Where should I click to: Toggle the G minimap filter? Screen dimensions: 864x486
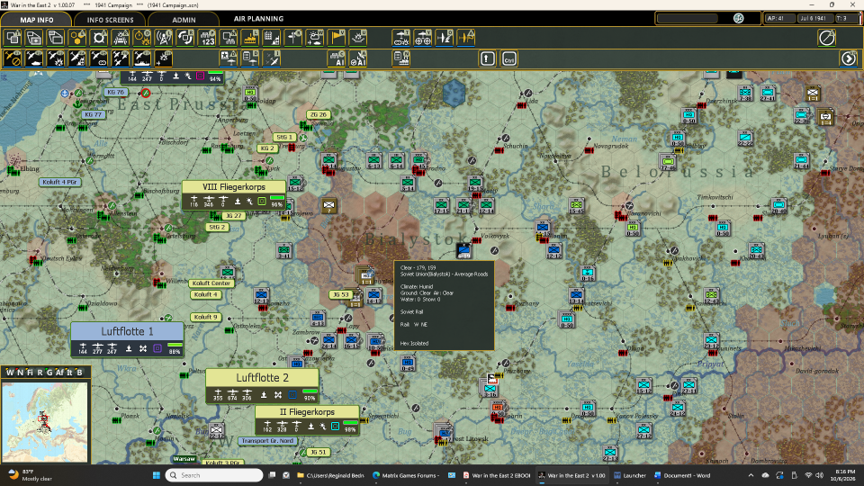pos(49,372)
